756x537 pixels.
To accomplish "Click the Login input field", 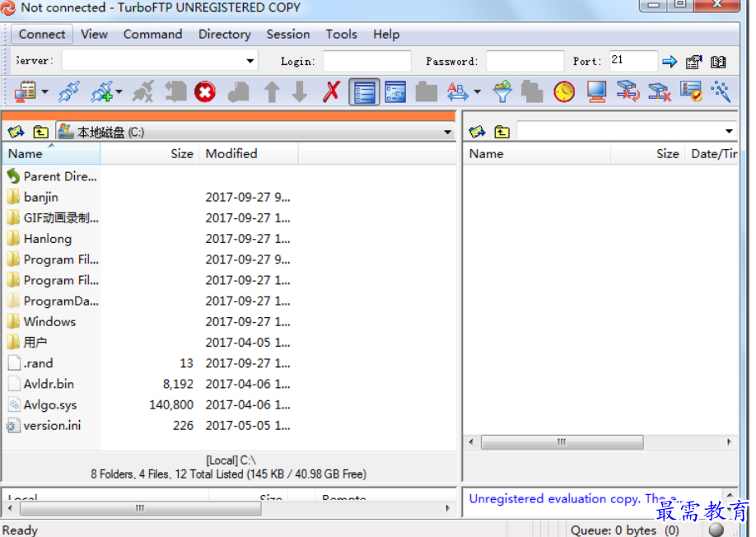I will [x=367, y=61].
